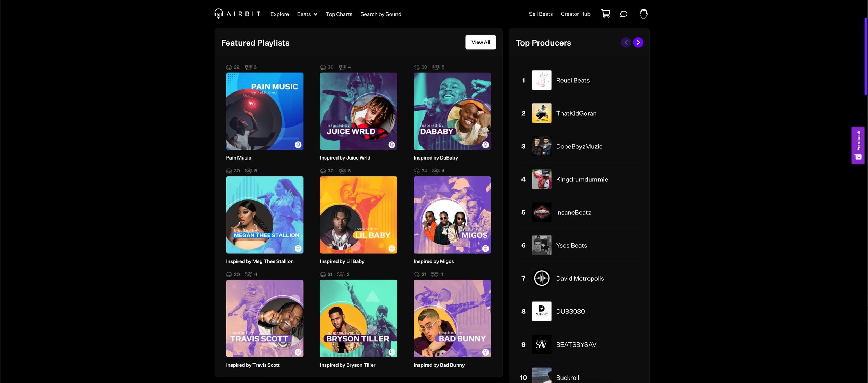Click Inspired by Lil Baby title
Screen dimensions: 868x383
342,261
